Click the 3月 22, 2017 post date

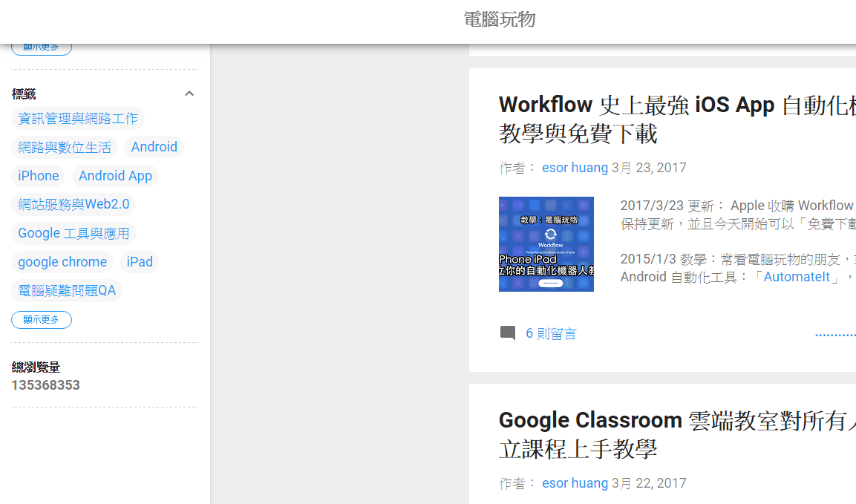[649, 483]
